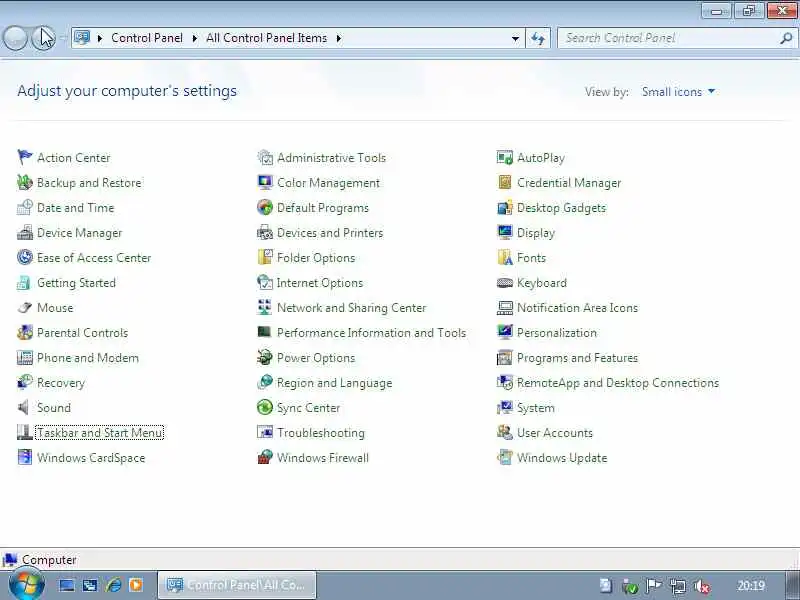This screenshot has height=600, width=800.
Task: Open the Power Options icon
Action: coord(265,357)
